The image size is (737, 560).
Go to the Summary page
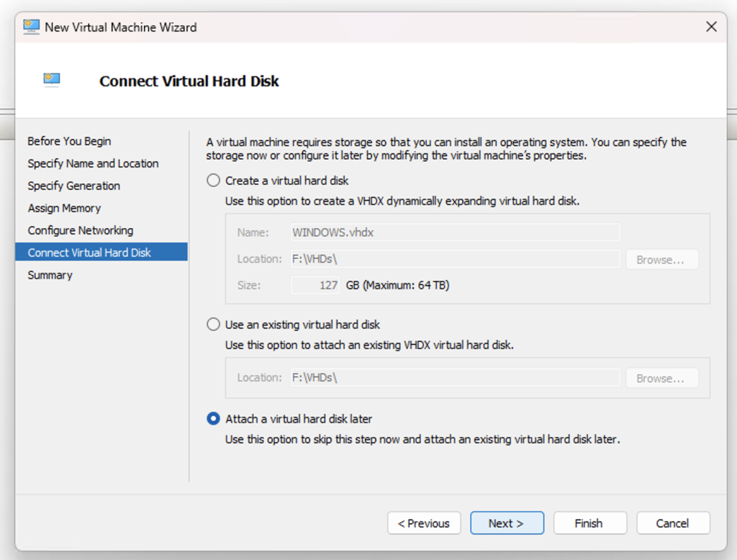point(50,275)
